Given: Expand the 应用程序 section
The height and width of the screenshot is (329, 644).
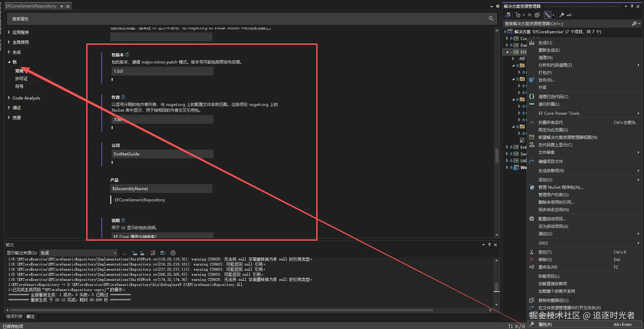Looking at the screenshot, I should (x=9, y=32).
